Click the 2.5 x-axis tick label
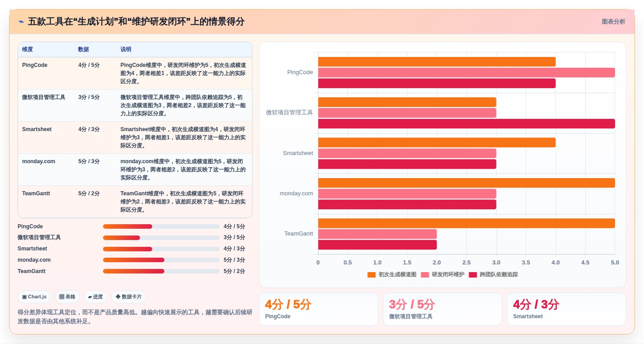644x344 pixels. coord(467,263)
